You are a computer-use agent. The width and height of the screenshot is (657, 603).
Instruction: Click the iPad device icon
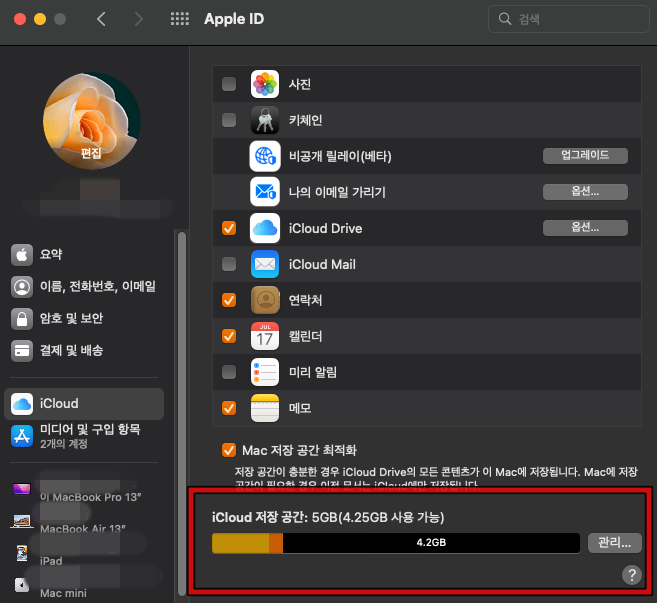point(22,553)
